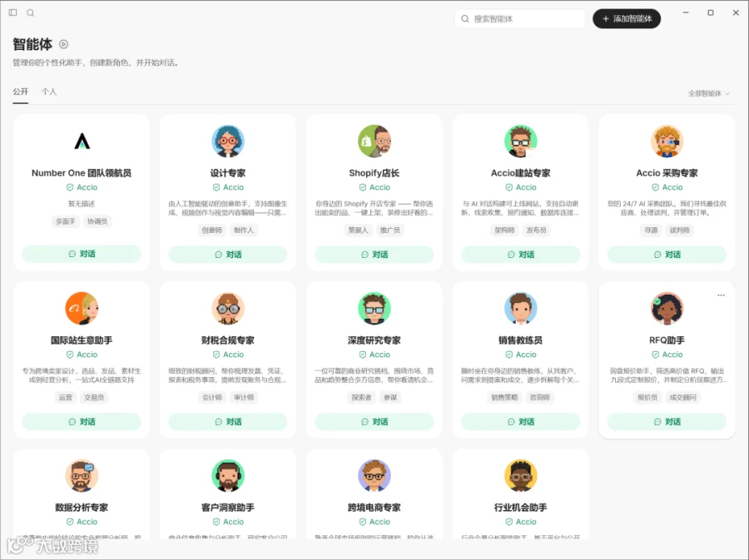Click the 添加智能体 button
The width and height of the screenshot is (749, 560).
tap(627, 18)
